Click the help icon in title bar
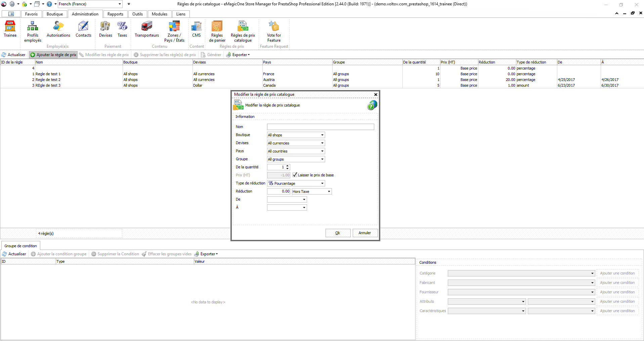The image size is (644, 341). [49, 4]
